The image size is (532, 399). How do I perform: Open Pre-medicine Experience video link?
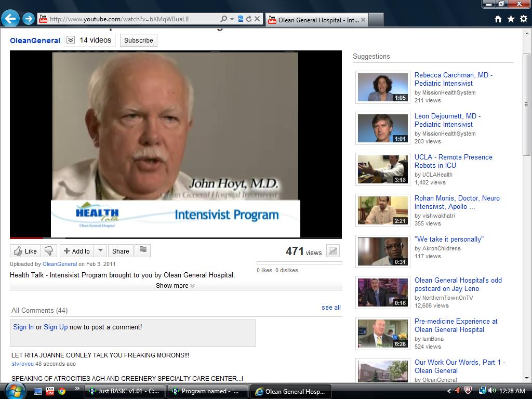[456, 325]
